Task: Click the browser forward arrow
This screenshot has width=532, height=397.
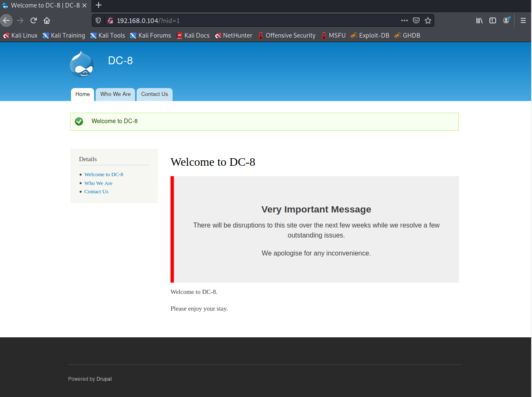Action: coord(20,20)
